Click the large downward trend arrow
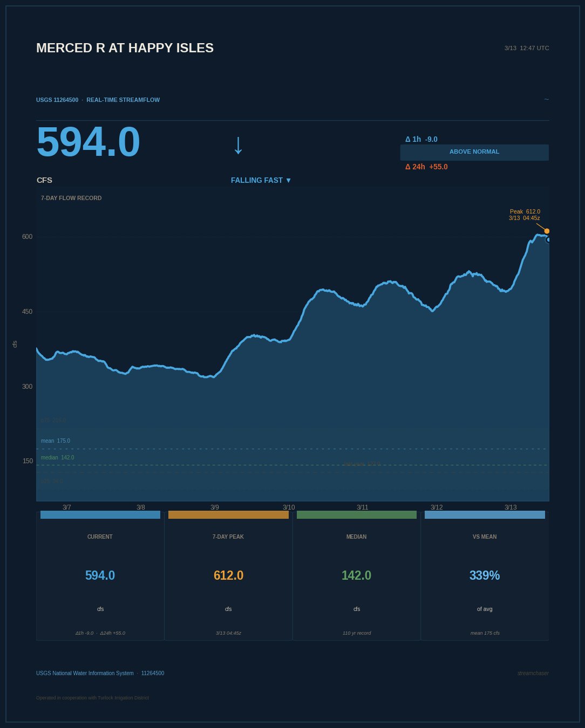The height and width of the screenshot is (728, 585). click(x=238, y=145)
